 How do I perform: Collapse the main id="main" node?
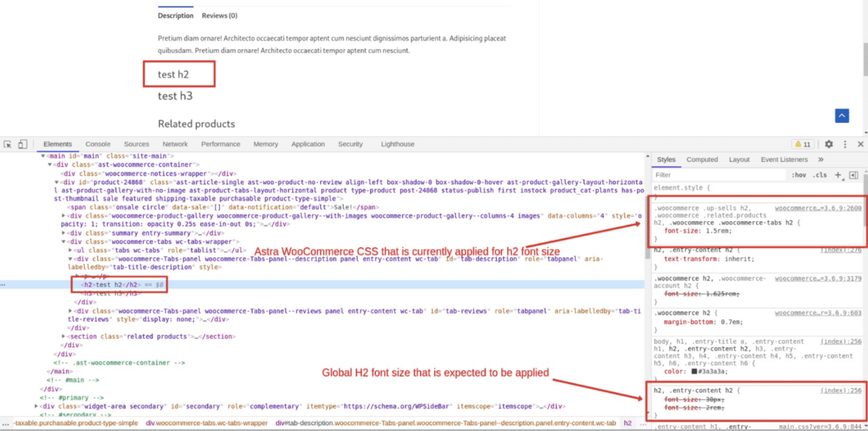tap(43, 156)
